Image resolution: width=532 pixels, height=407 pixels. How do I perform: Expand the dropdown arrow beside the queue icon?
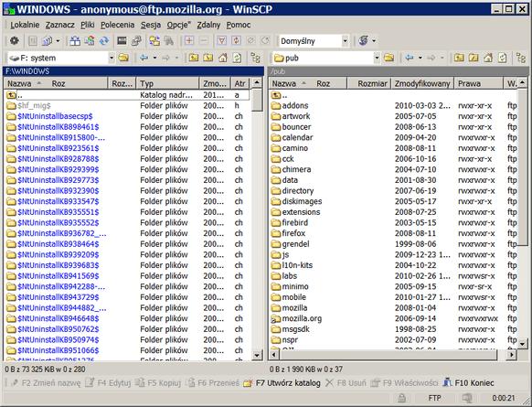coord(58,41)
